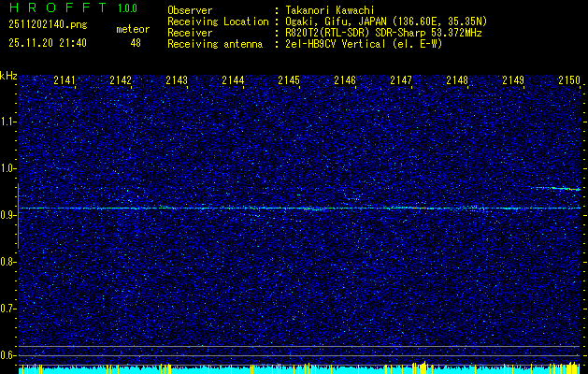
Task: Select receiver text R820T2(RTL-SDR) SDR-Sharp 53.372MHz
Action: coord(383,33)
